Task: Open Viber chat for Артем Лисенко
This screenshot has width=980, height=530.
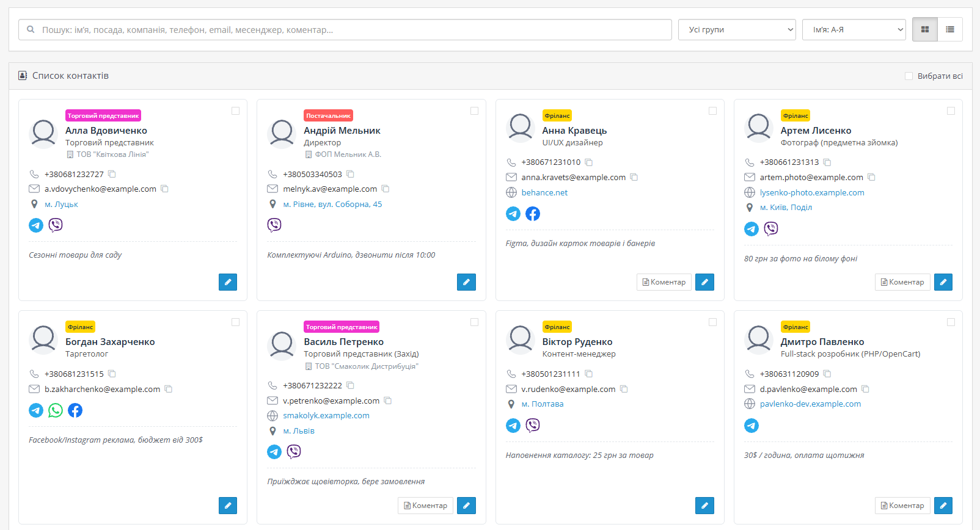Action: click(x=771, y=229)
